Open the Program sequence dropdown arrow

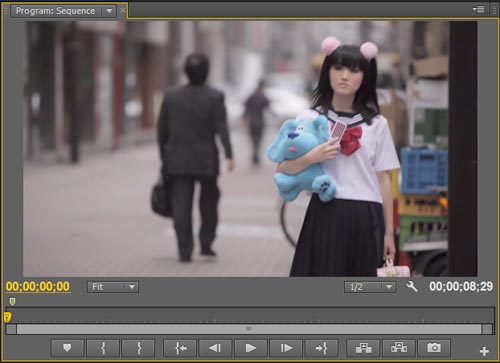[109, 11]
